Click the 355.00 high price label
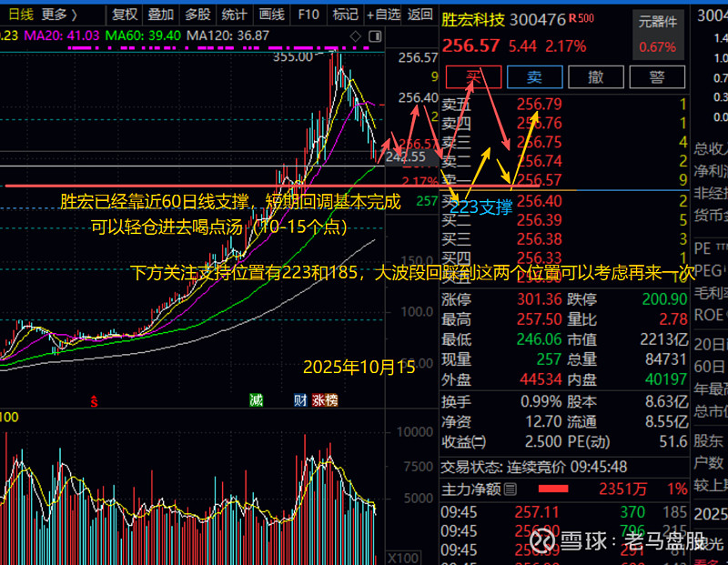728x565 pixels. coord(292,57)
